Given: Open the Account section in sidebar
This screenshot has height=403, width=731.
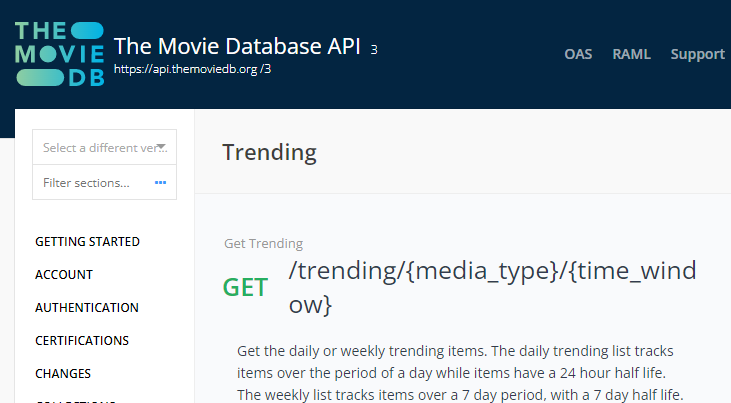Looking at the screenshot, I should (64, 275).
